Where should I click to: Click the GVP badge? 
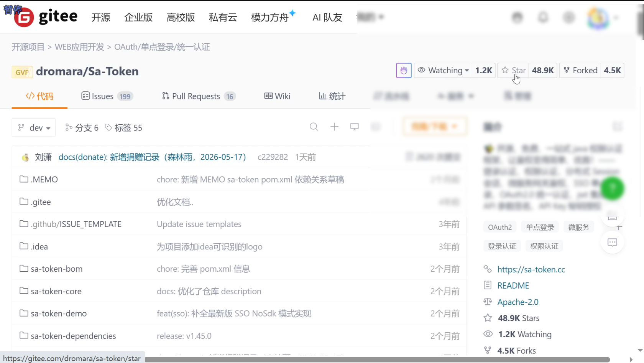22,72
